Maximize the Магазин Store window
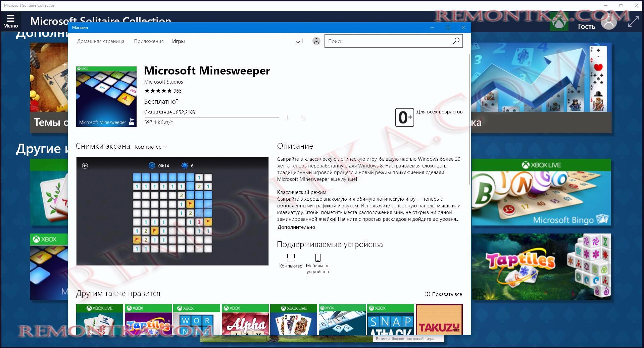The image size is (644, 348). (x=447, y=28)
